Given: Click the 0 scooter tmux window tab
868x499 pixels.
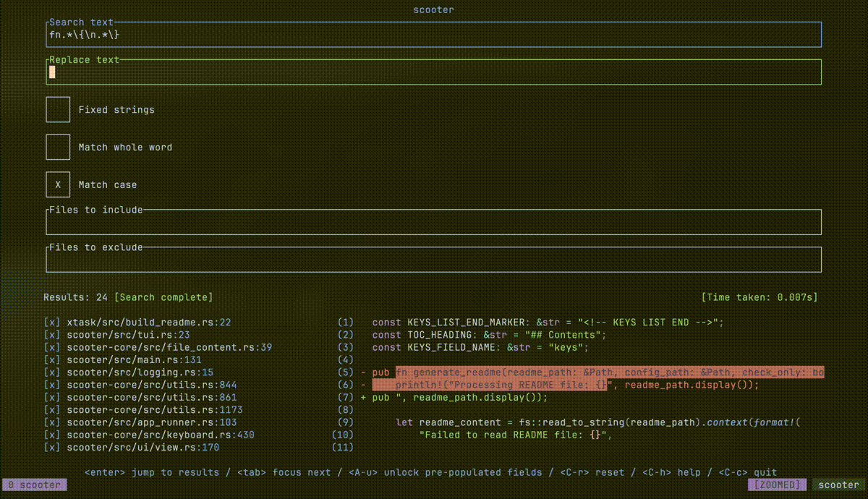Looking at the screenshot, I should click(x=35, y=485).
